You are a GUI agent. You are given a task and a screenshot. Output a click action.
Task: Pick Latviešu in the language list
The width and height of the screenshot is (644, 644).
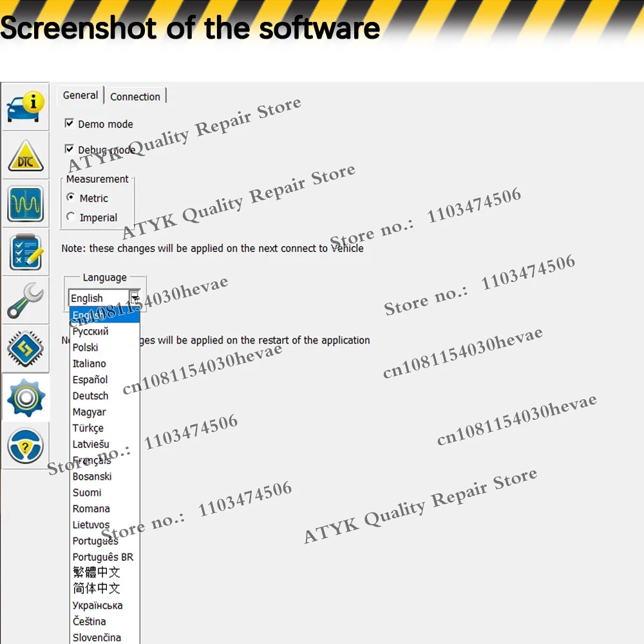click(105, 444)
